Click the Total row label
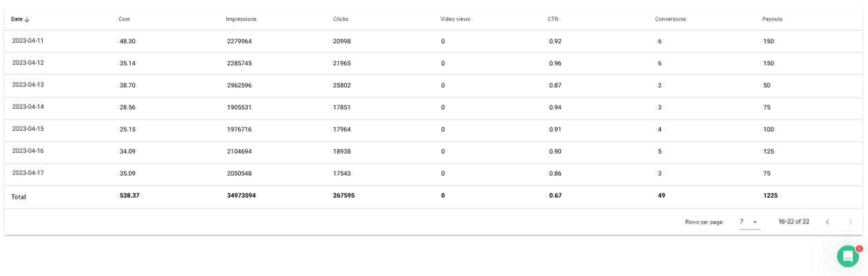Image resolution: width=868 pixels, height=276 pixels. tap(19, 197)
